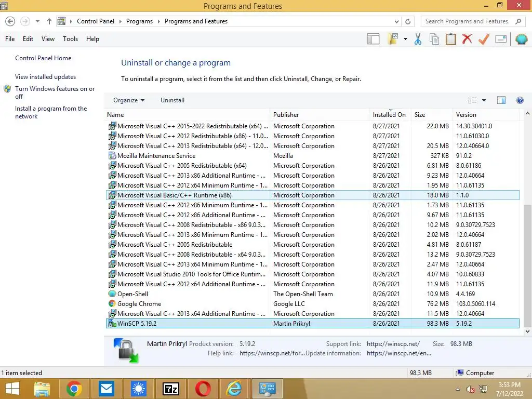532x399 pixels.
Task: Open dropdown next to folder options icon
Action: coord(405,39)
